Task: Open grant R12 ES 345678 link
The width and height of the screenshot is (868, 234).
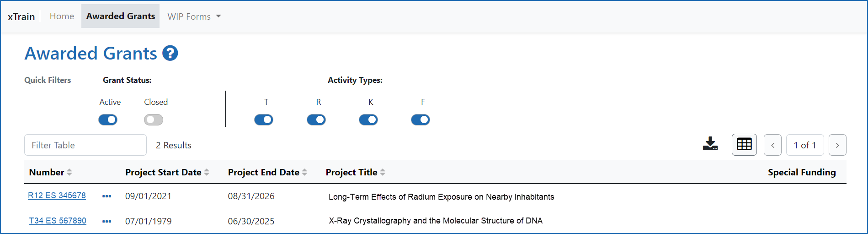Action: [x=57, y=196]
